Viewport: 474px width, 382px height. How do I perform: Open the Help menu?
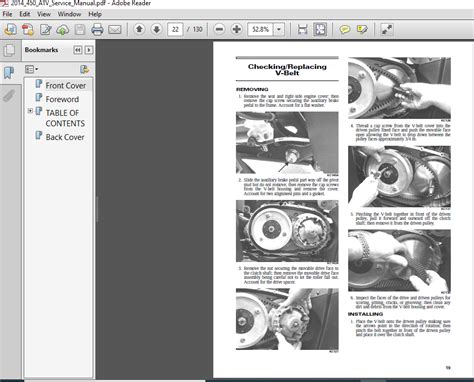pos(95,14)
